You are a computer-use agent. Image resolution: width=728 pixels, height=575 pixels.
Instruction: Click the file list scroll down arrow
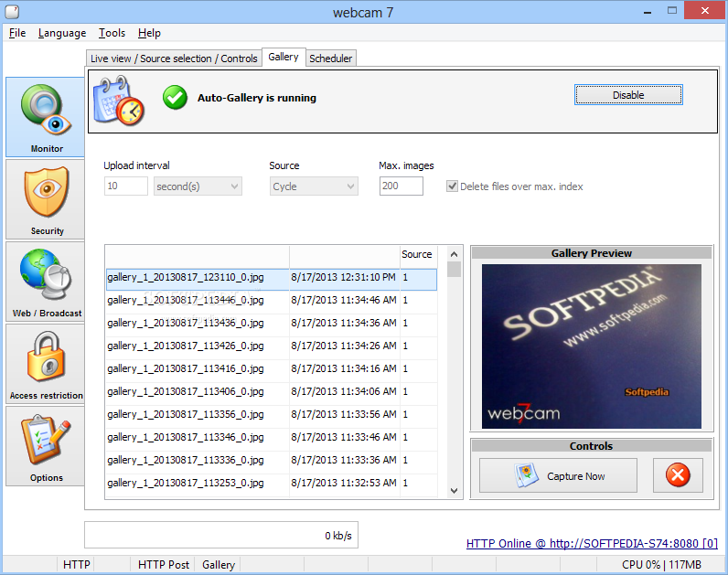click(454, 491)
